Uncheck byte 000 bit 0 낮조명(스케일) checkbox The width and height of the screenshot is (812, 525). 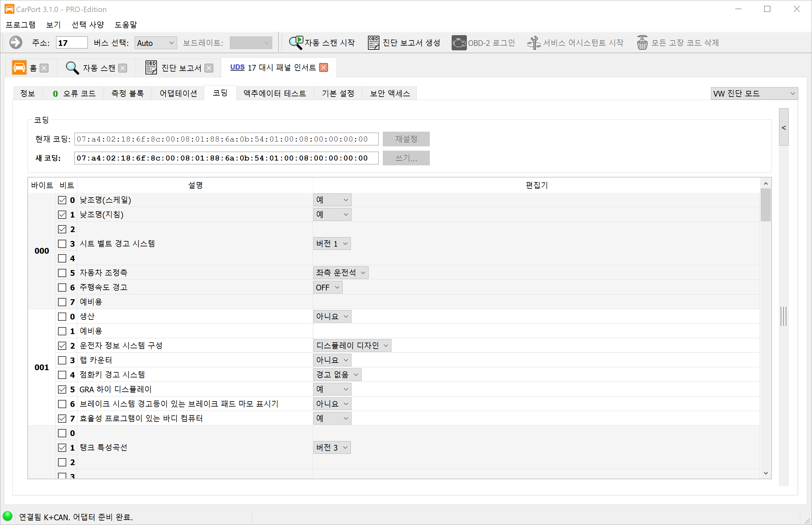[62, 200]
